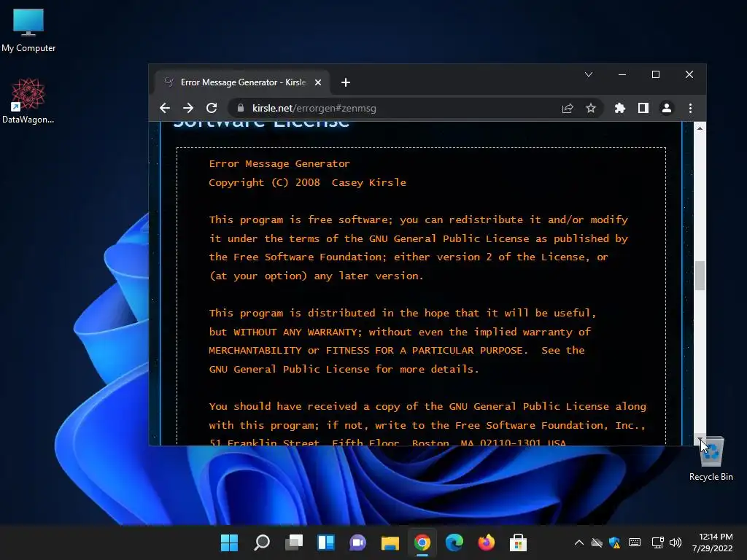Toggle Chrome's side panel icon
Image resolution: width=747 pixels, height=560 pixels.
[643, 108]
